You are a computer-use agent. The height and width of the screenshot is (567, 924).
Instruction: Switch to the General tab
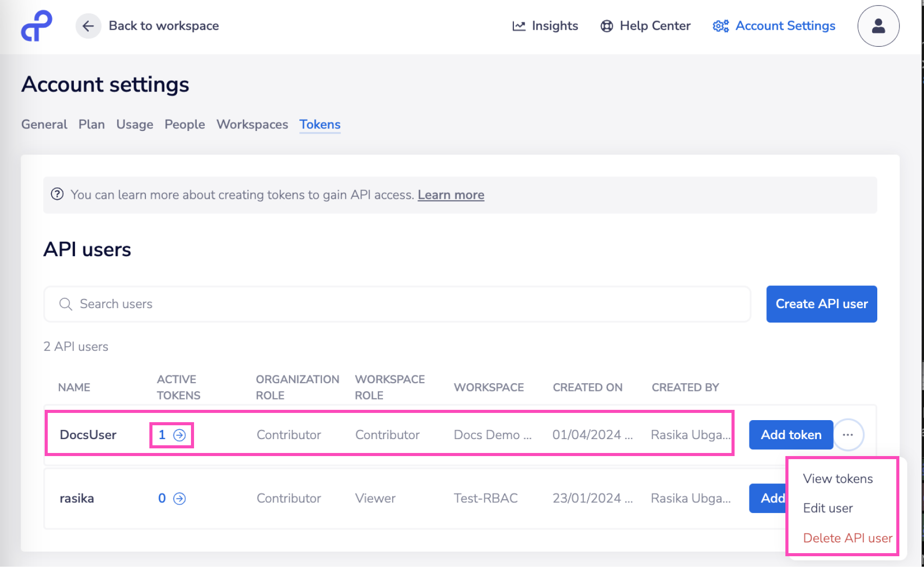point(44,124)
